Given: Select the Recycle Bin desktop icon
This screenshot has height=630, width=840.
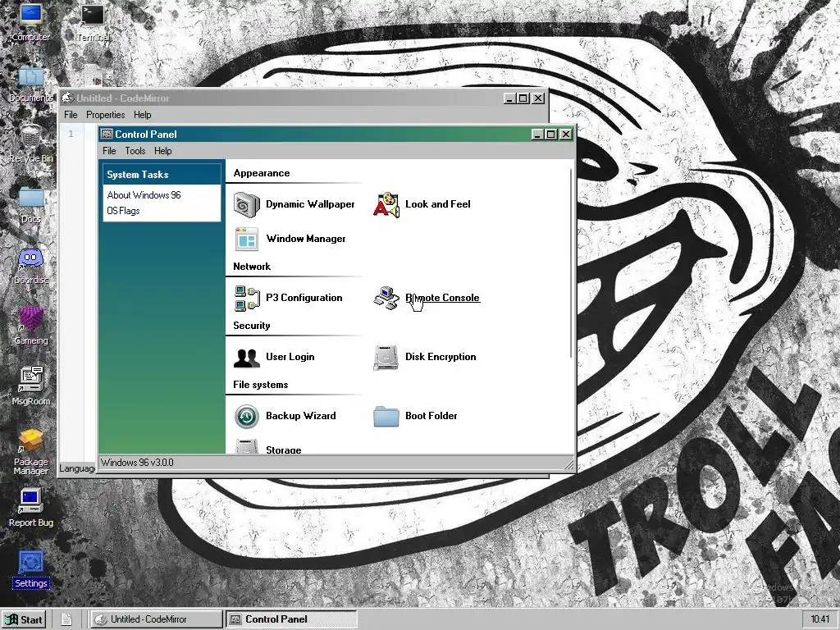Looking at the screenshot, I should [30, 144].
